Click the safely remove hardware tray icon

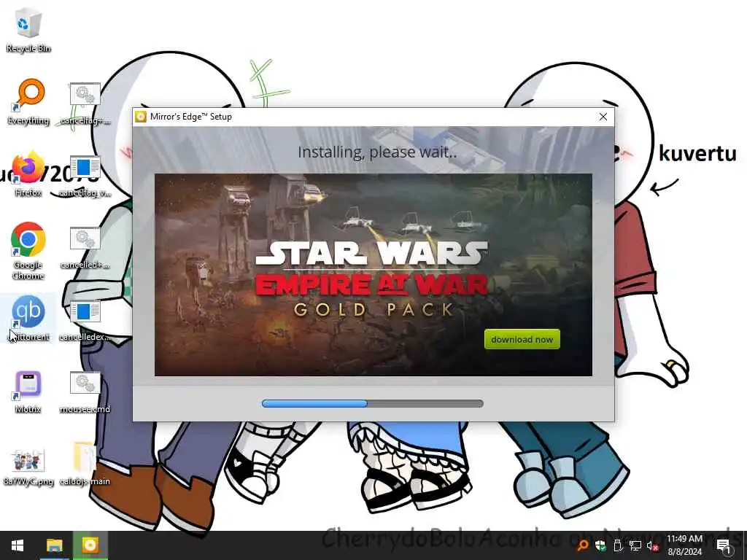(618, 545)
